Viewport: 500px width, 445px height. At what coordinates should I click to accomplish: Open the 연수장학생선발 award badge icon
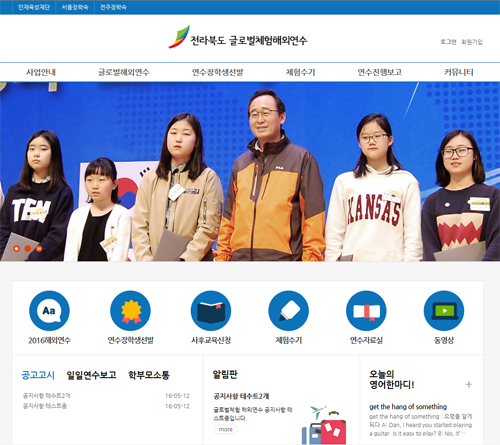click(130, 311)
